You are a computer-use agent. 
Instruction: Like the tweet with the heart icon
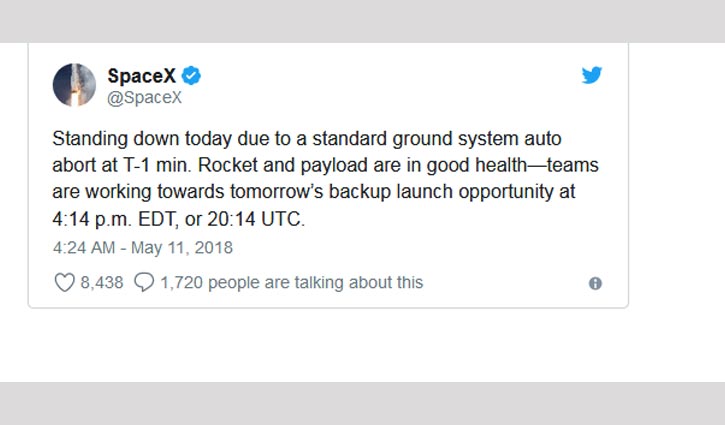[64, 283]
